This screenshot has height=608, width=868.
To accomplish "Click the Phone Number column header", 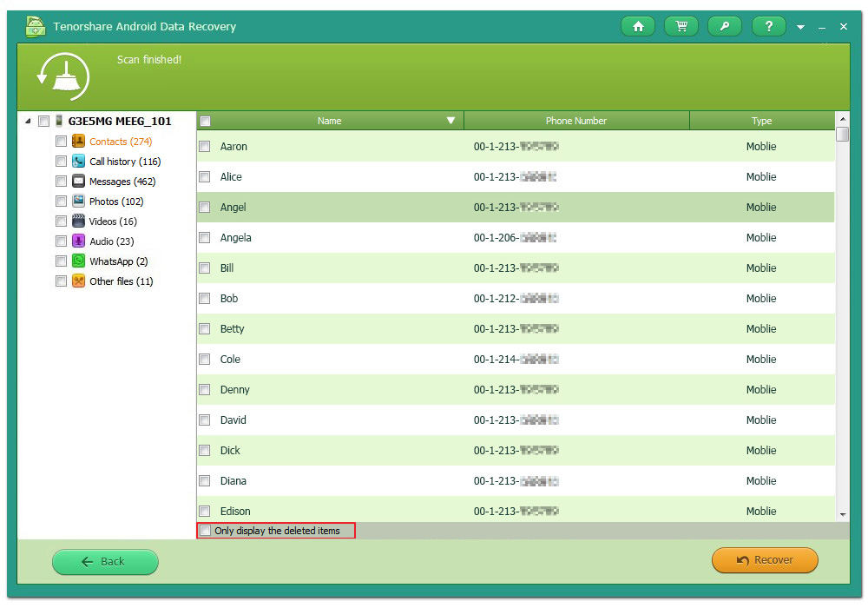I will (x=576, y=121).
